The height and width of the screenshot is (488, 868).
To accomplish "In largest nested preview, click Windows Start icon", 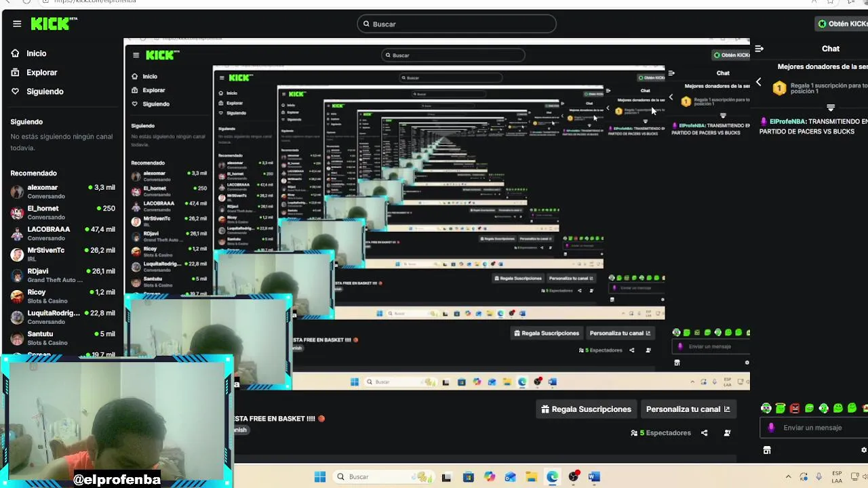I will [354, 382].
